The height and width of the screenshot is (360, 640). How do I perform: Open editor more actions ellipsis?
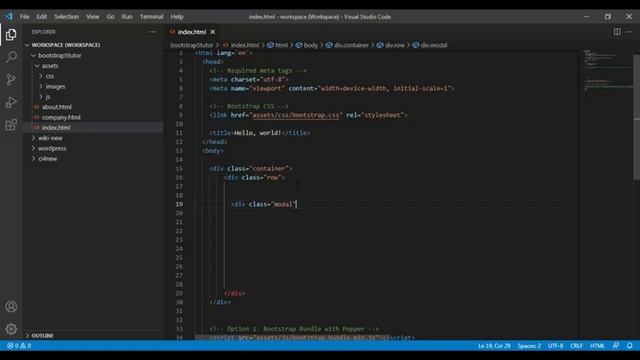[x=629, y=32]
